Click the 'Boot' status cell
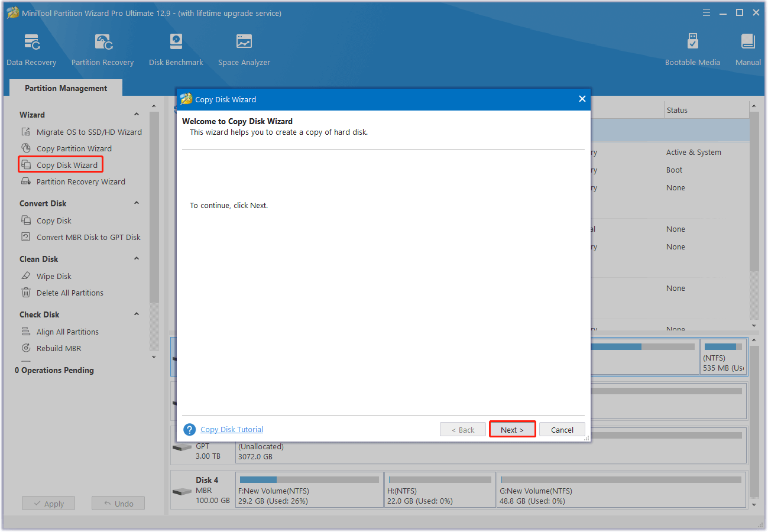768x532 pixels. (674, 170)
